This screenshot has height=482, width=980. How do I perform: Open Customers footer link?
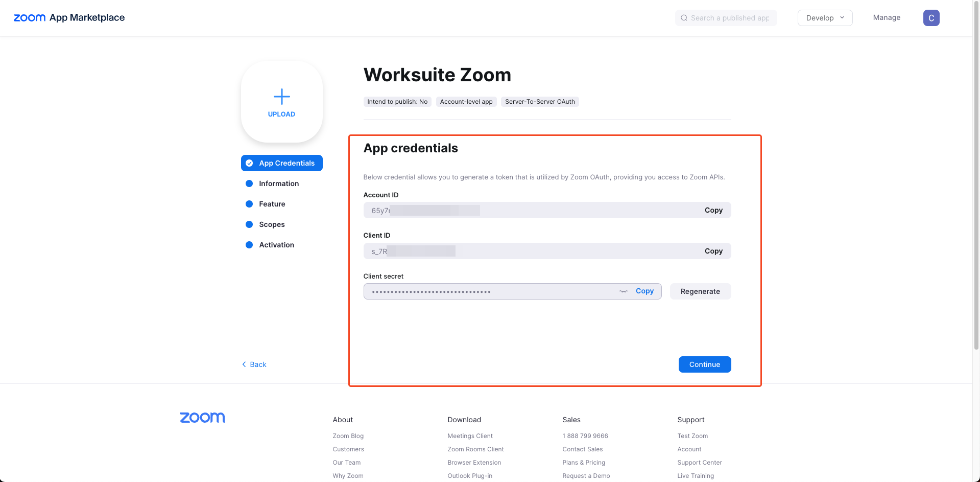[x=348, y=449]
